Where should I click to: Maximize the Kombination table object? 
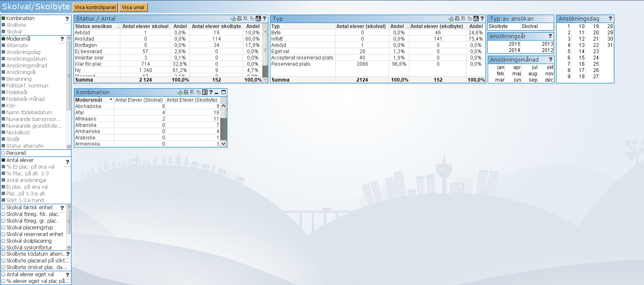coord(223,92)
